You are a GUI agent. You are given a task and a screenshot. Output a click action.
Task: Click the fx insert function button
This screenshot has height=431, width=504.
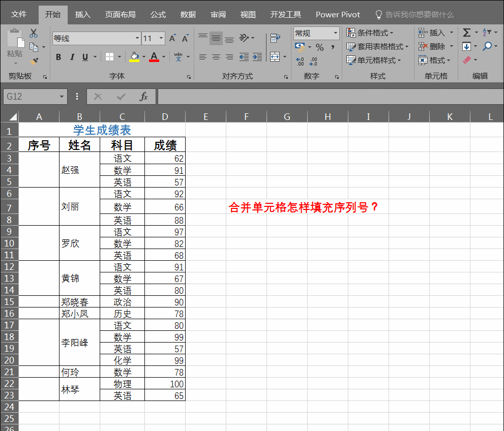(x=143, y=97)
